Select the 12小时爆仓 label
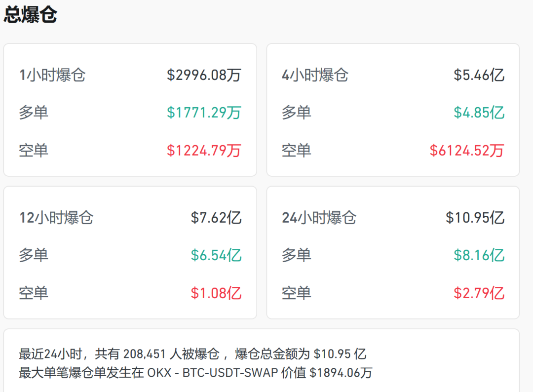Screen dimensions: 533x392 (x=56, y=218)
